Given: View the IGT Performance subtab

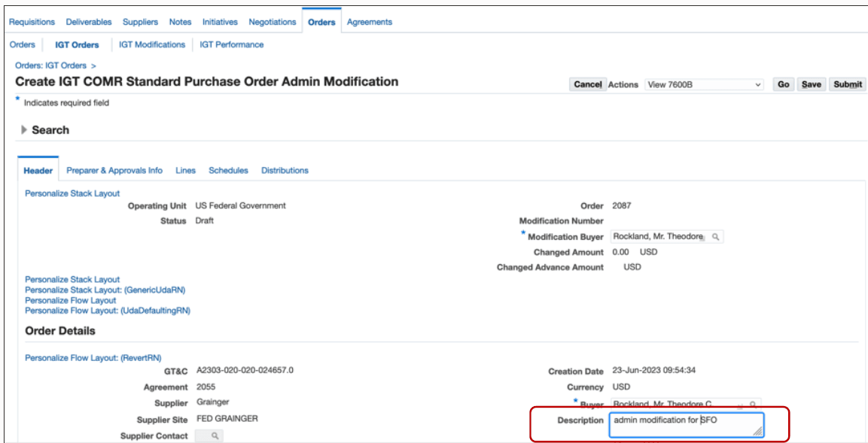Looking at the screenshot, I should click(231, 45).
